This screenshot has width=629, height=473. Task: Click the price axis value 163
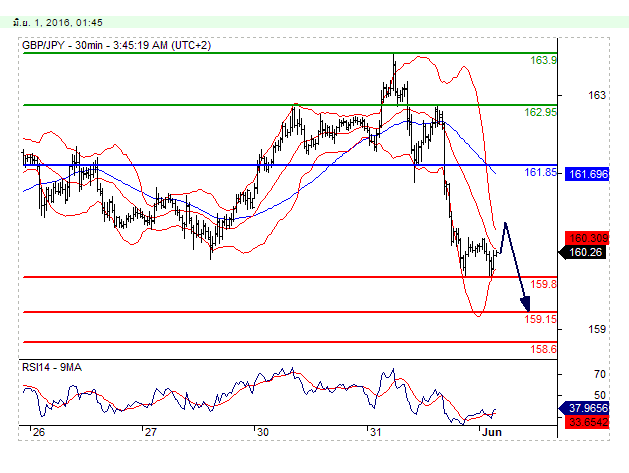597,95
